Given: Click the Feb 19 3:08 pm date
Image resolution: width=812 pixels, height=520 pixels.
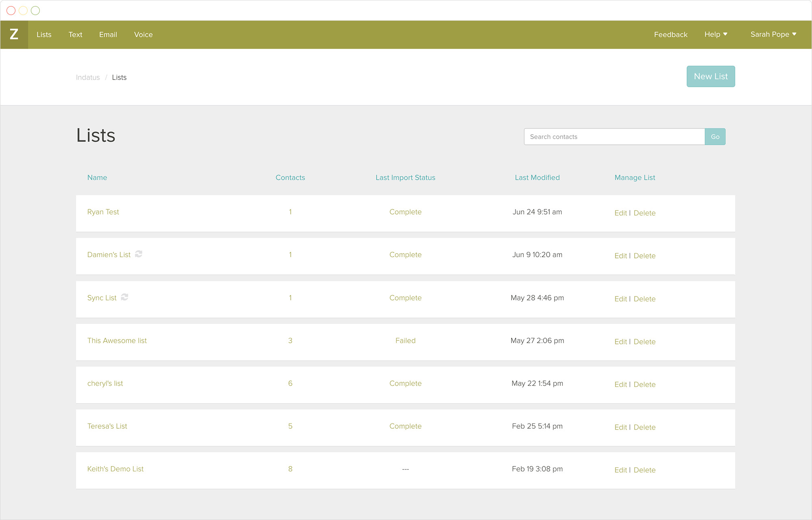Looking at the screenshot, I should (537, 469).
